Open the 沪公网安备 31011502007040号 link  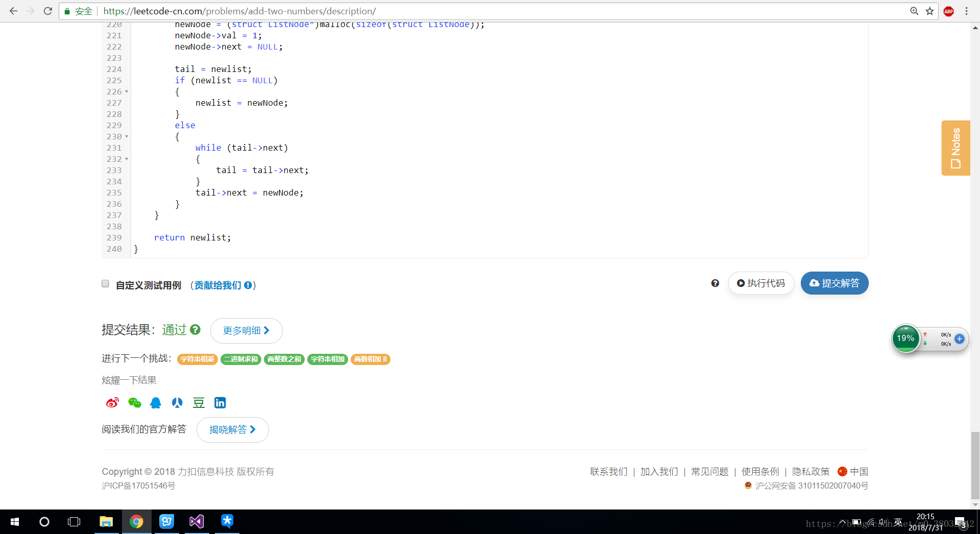coord(812,486)
